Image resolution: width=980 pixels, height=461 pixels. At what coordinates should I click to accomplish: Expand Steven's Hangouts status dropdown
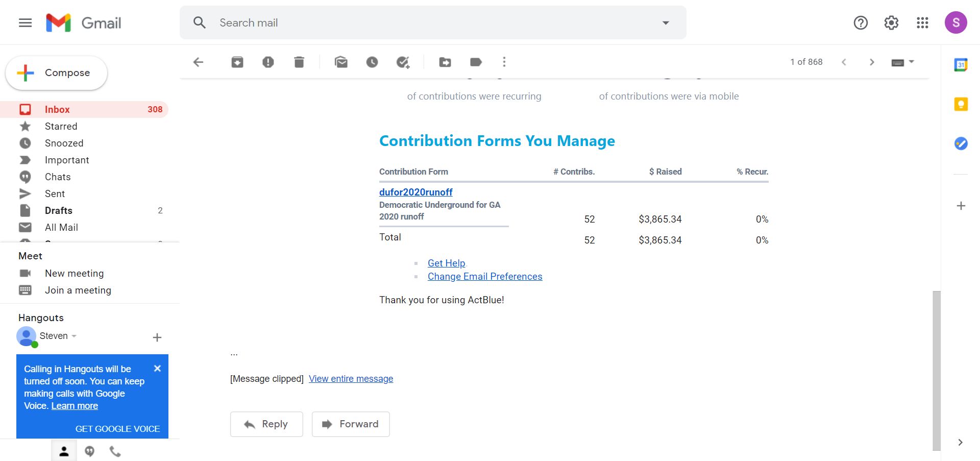pyautogui.click(x=74, y=336)
